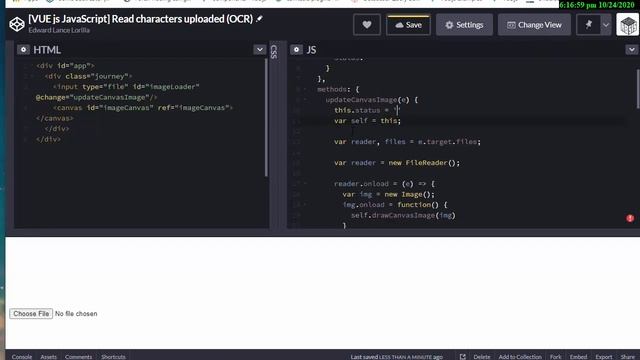Viewport: 640px width, 360px height.
Task: Click pen title text
Action: click(x=141, y=19)
